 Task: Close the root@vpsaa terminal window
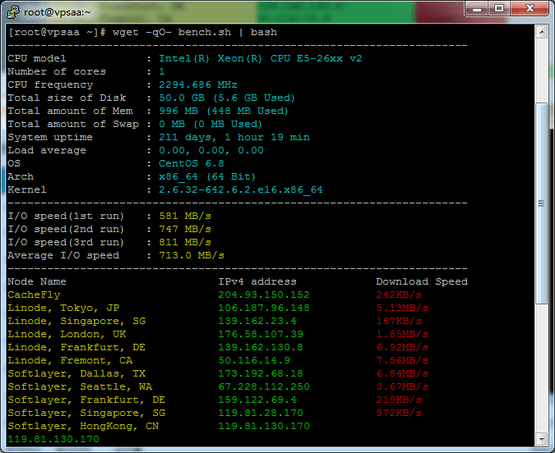coord(530,8)
